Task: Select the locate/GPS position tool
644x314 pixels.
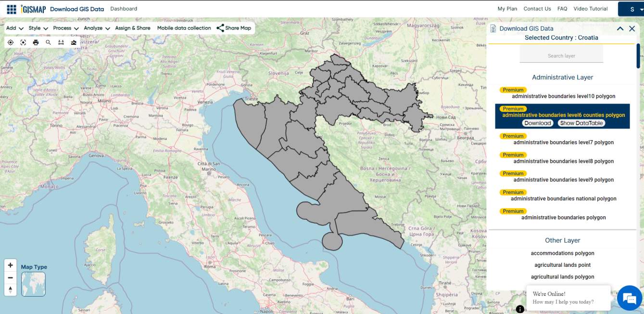Action: coord(11,42)
